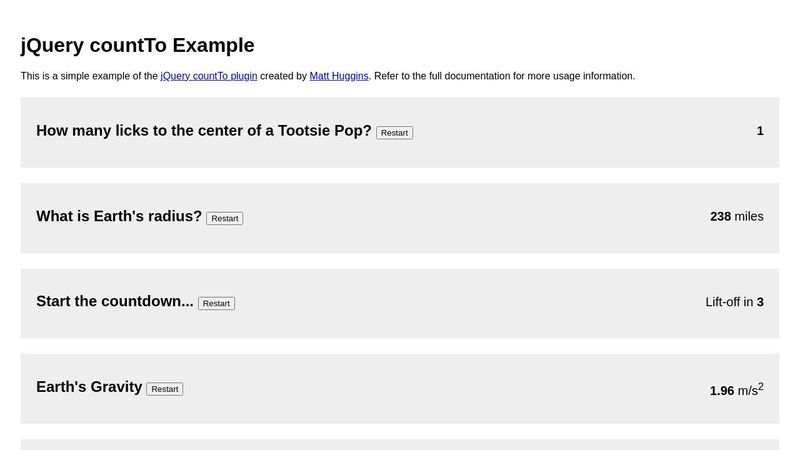Image resolution: width=800 pixels, height=450 pixels.
Task: Click the Tootsie Pop count value
Action: (760, 131)
